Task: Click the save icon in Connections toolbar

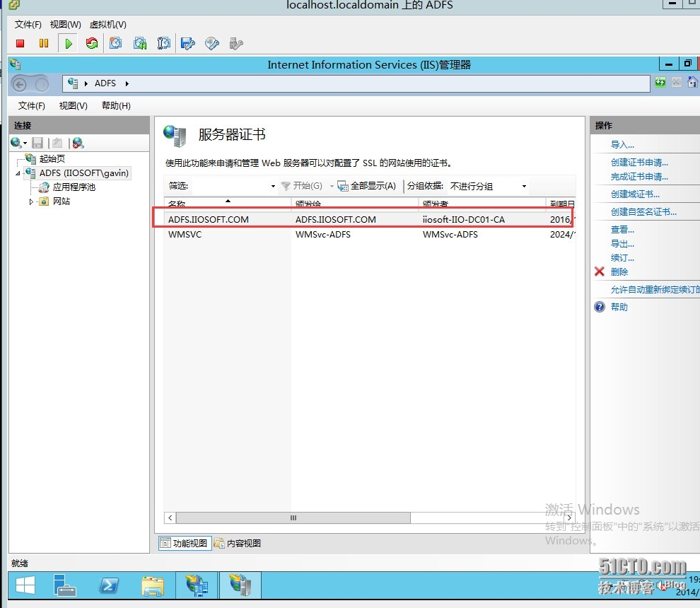Action: point(37,143)
